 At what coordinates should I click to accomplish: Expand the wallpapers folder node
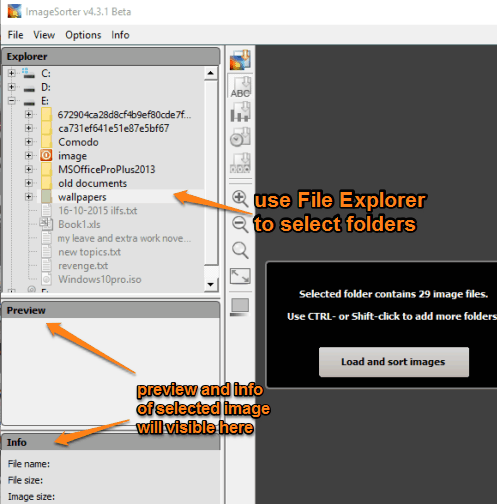pos(29,197)
